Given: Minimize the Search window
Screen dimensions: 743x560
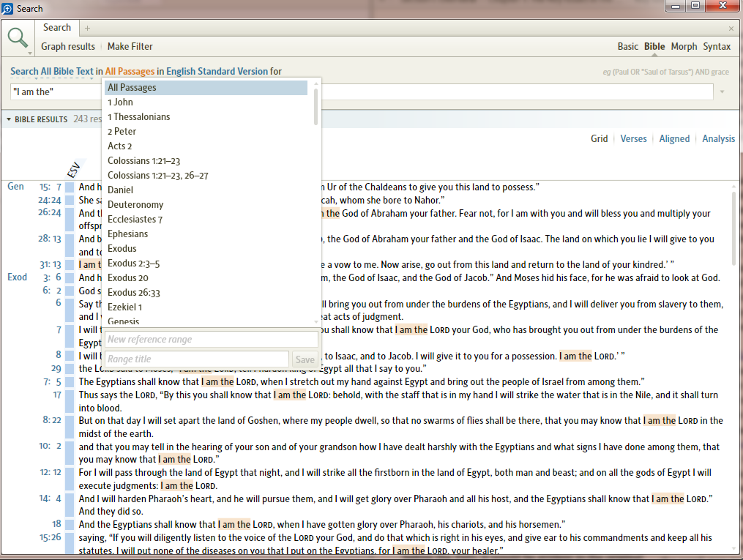Looking at the screenshot, I should point(676,6).
